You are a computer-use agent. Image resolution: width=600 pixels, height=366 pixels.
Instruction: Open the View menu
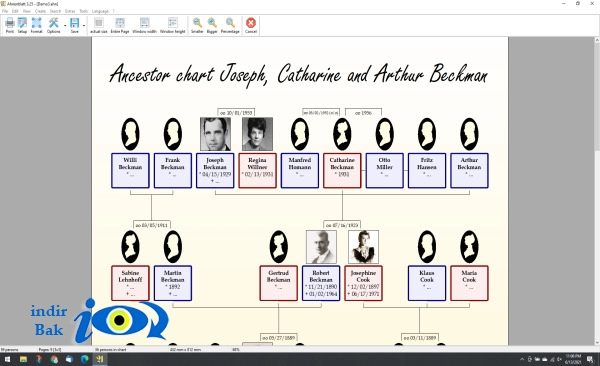click(27, 11)
